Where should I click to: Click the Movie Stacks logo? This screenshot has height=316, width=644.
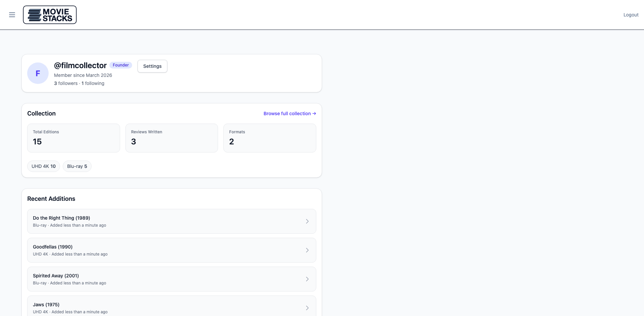click(50, 15)
